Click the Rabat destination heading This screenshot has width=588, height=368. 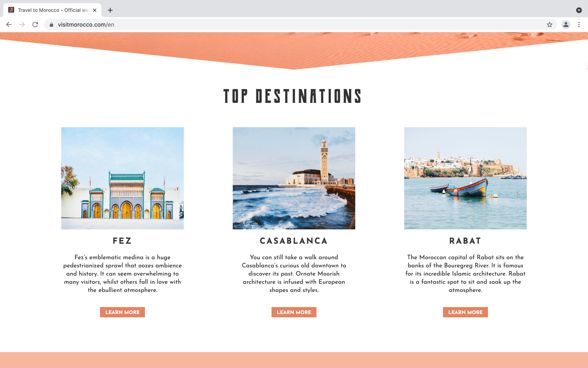pos(465,241)
